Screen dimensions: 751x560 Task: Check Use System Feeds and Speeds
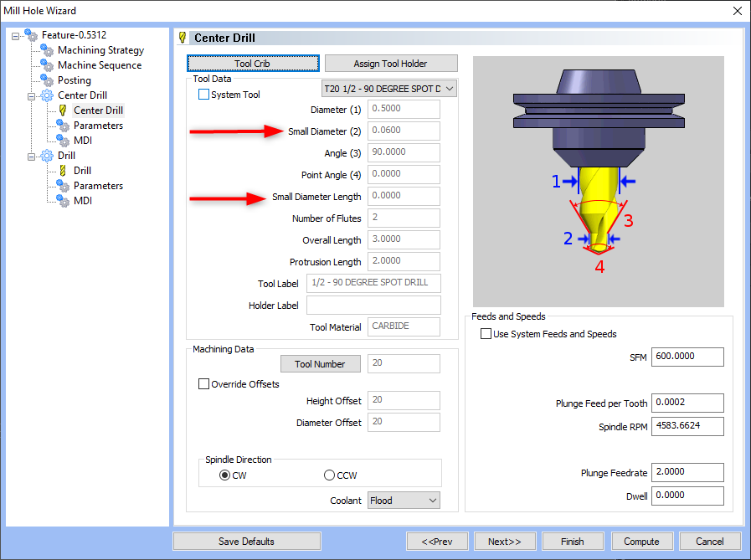(486, 333)
